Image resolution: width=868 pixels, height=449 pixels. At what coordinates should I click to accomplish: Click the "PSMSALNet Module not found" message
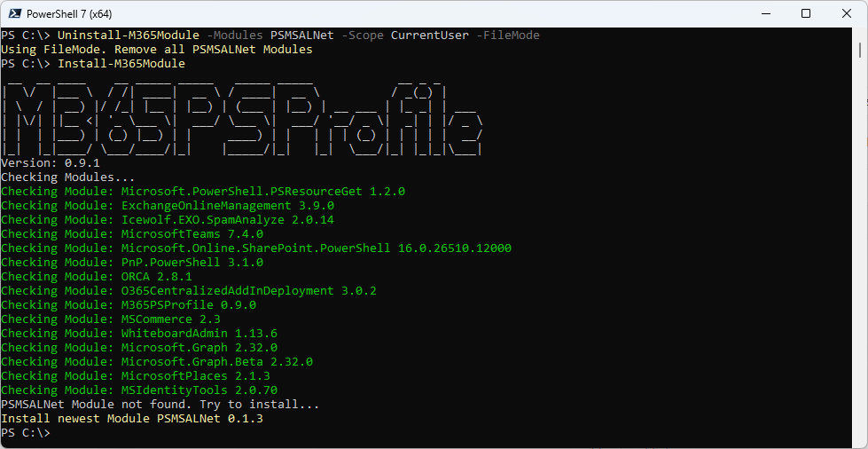pos(160,405)
